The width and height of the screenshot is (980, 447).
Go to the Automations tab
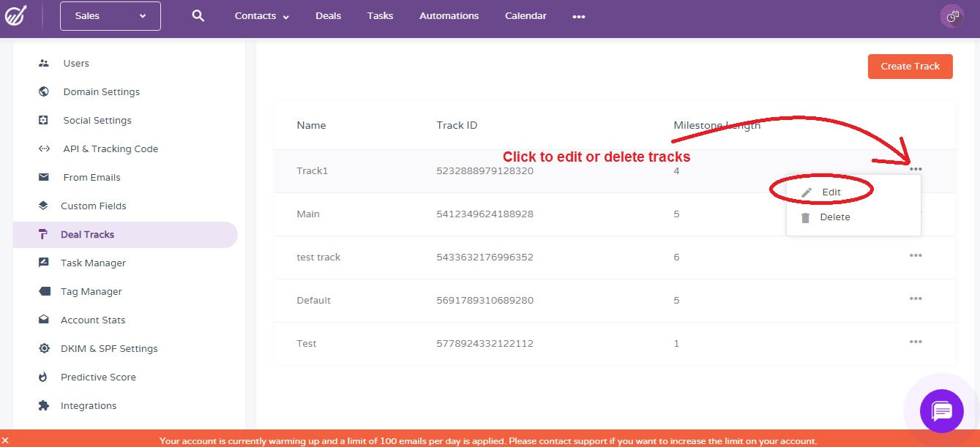point(449,16)
